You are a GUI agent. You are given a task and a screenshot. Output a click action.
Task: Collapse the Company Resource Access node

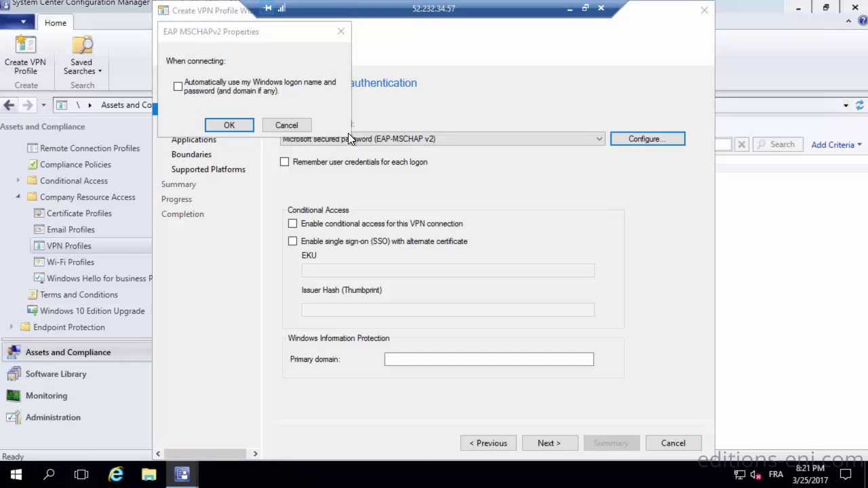18,197
